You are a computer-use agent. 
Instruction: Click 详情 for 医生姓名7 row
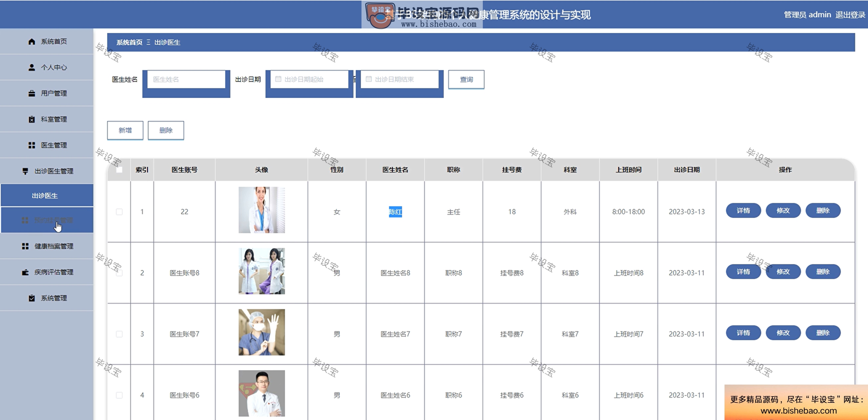[743, 333]
